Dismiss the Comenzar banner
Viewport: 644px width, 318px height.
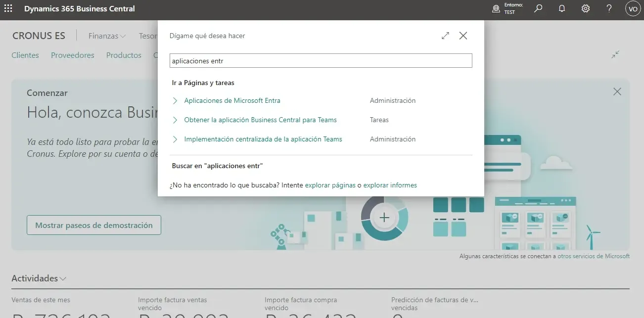617,91
